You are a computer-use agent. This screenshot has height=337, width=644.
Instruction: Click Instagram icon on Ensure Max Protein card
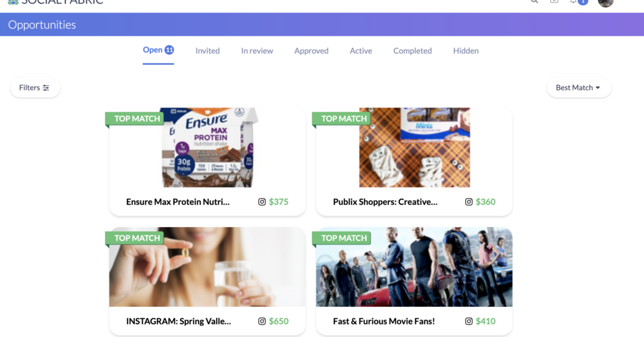click(262, 202)
